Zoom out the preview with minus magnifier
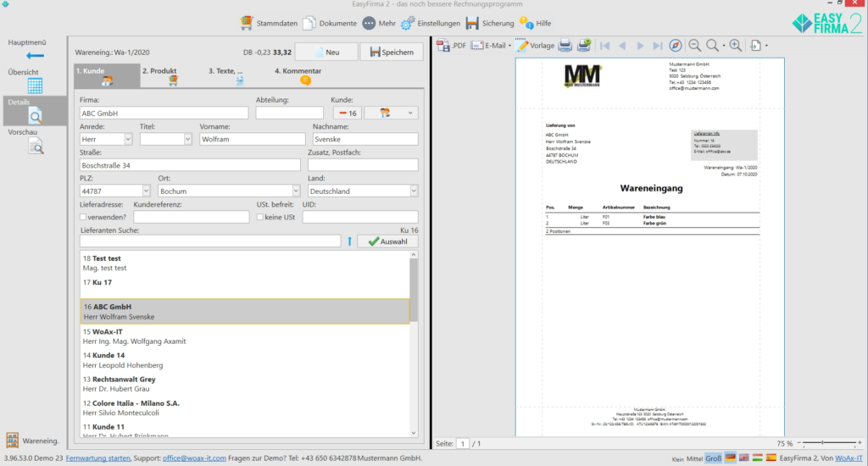 695,46
